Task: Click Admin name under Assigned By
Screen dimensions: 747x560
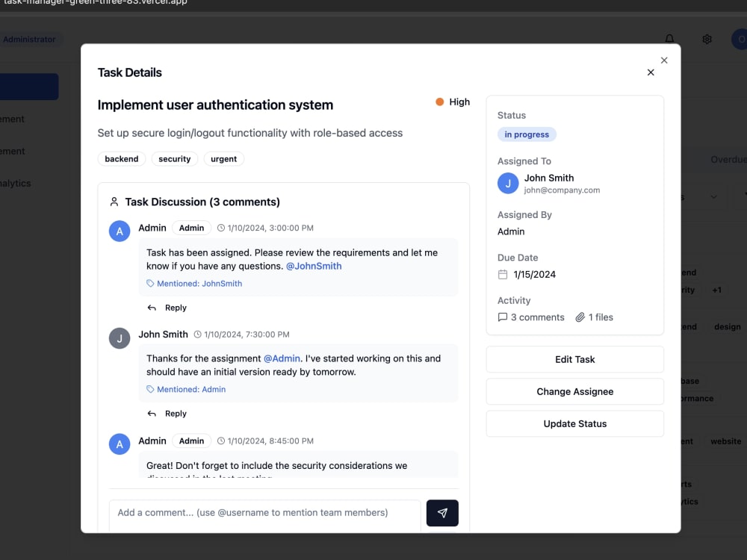Action: pos(511,231)
